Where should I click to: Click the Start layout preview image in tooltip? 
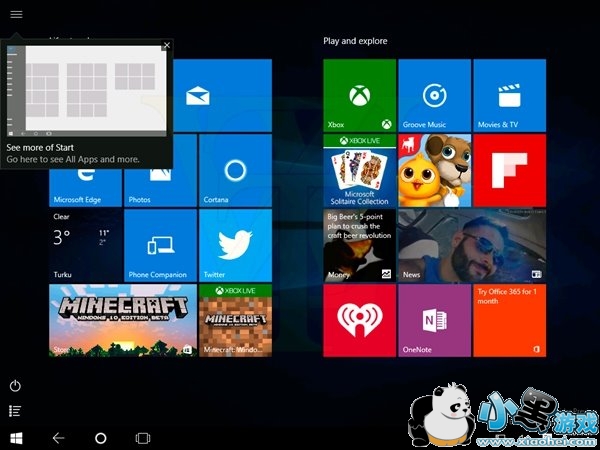[86, 91]
